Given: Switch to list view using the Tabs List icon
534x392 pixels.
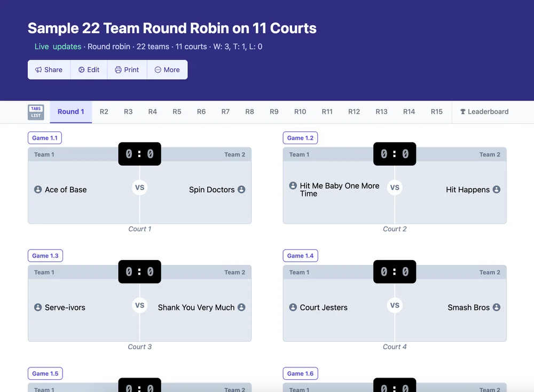Looking at the screenshot, I should (x=36, y=112).
